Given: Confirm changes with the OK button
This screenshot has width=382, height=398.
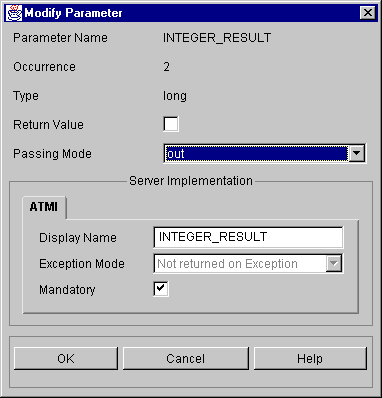Looking at the screenshot, I should pyautogui.click(x=66, y=359).
